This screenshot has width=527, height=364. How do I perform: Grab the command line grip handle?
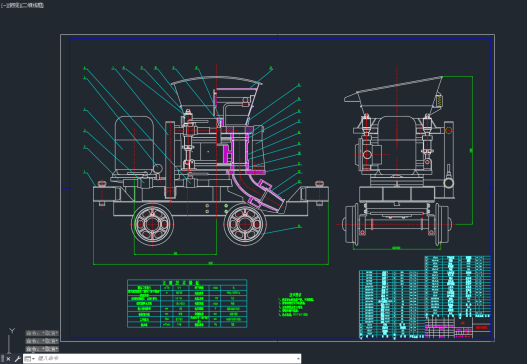2,359
